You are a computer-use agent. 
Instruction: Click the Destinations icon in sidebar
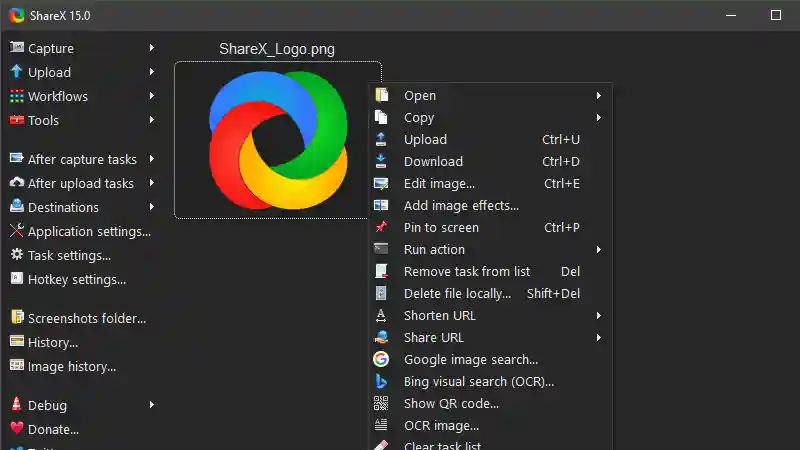(x=16, y=206)
